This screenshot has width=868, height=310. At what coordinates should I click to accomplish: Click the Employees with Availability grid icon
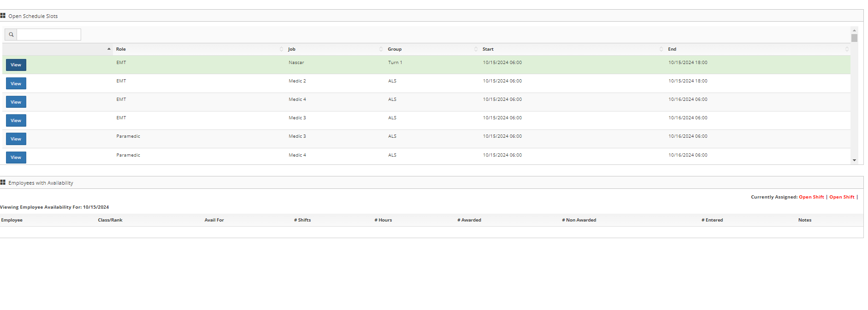[x=3, y=182]
